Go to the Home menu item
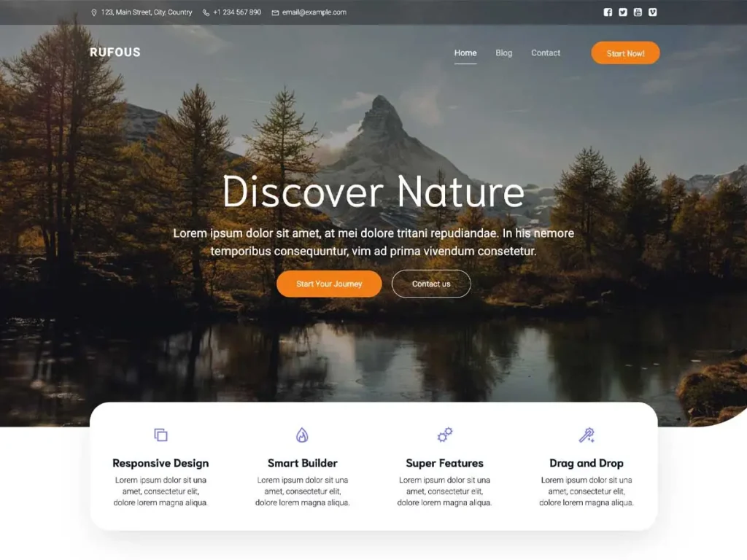 [465, 52]
